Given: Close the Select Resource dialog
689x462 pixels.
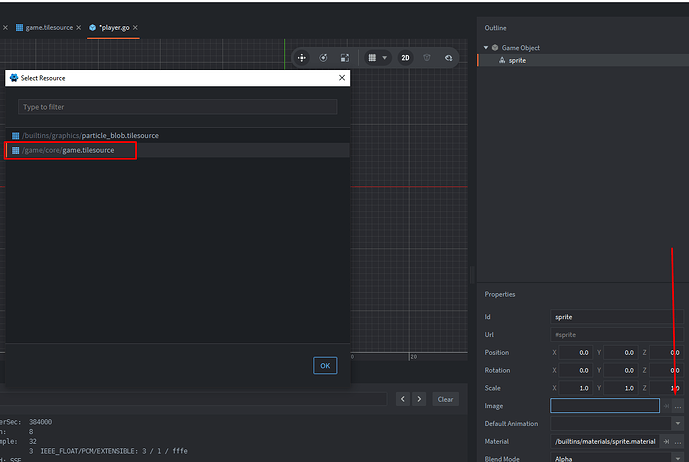Looking at the screenshot, I should click(x=342, y=77).
